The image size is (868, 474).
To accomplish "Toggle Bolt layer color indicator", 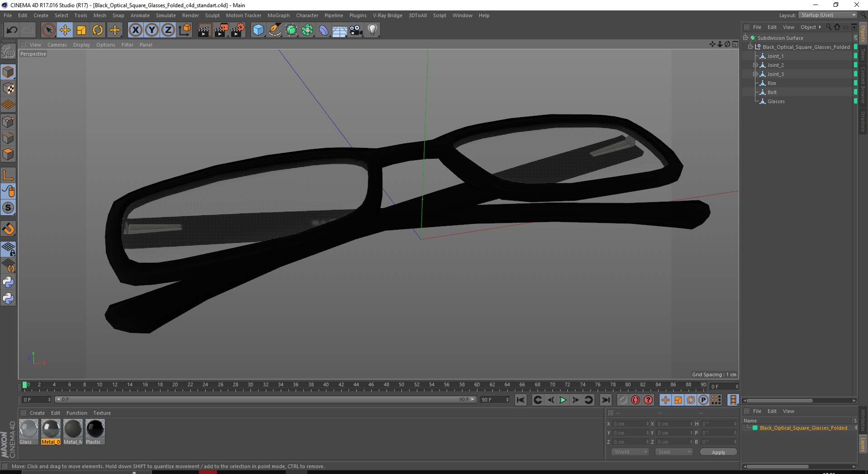I will coord(855,92).
